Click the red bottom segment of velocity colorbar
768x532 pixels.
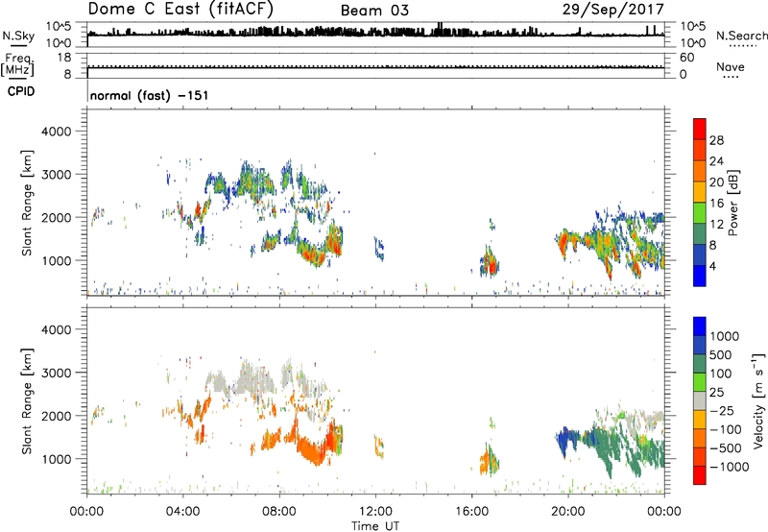pos(700,475)
